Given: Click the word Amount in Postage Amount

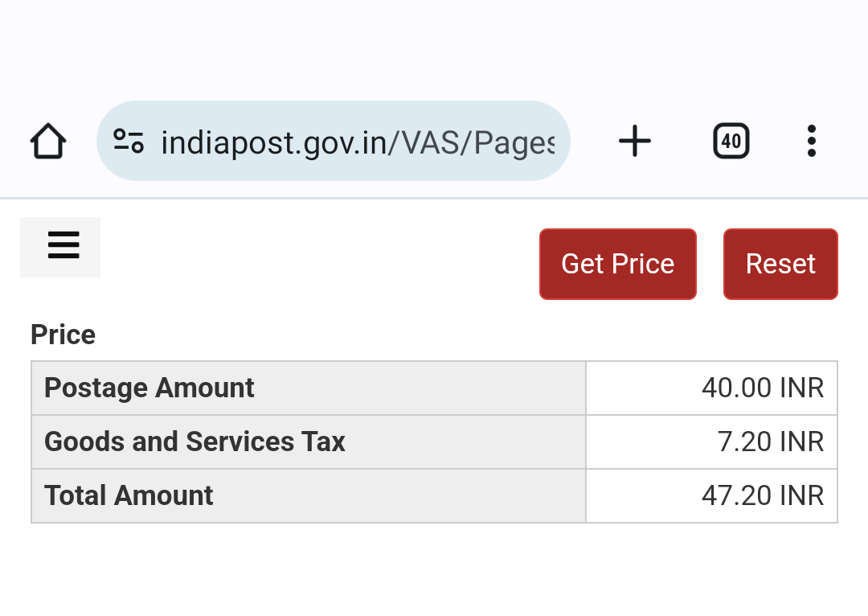Looking at the screenshot, I should [205, 388].
